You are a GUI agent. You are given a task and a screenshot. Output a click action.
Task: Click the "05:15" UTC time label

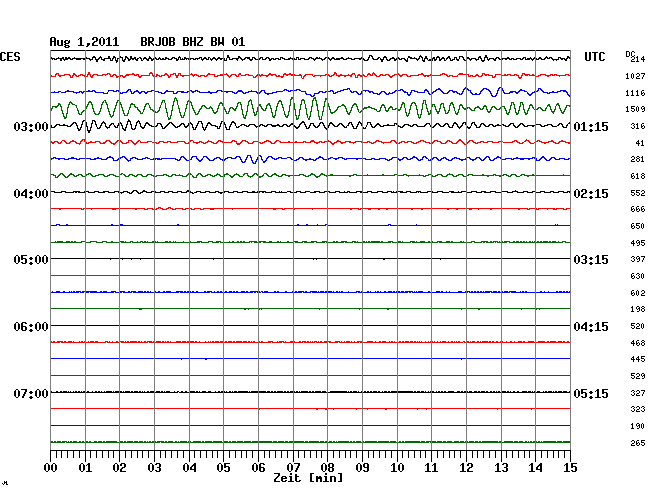click(x=591, y=393)
